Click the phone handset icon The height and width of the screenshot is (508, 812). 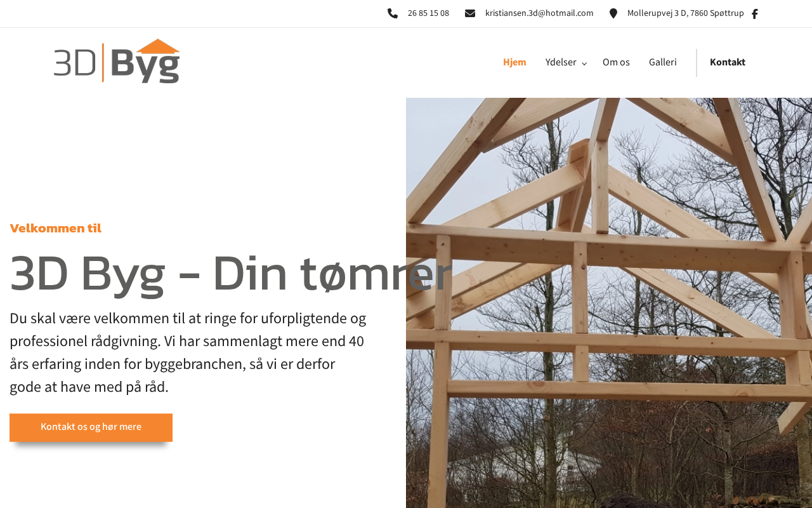tap(393, 13)
